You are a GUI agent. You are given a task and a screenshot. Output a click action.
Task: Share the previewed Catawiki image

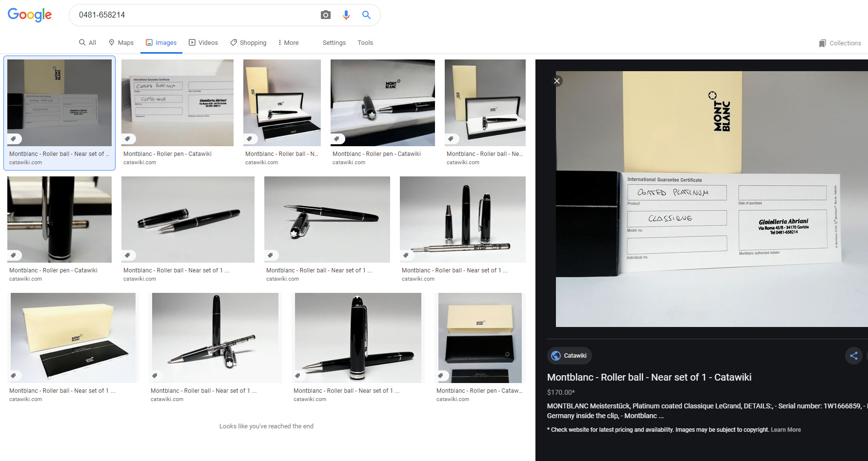click(x=853, y=356)
